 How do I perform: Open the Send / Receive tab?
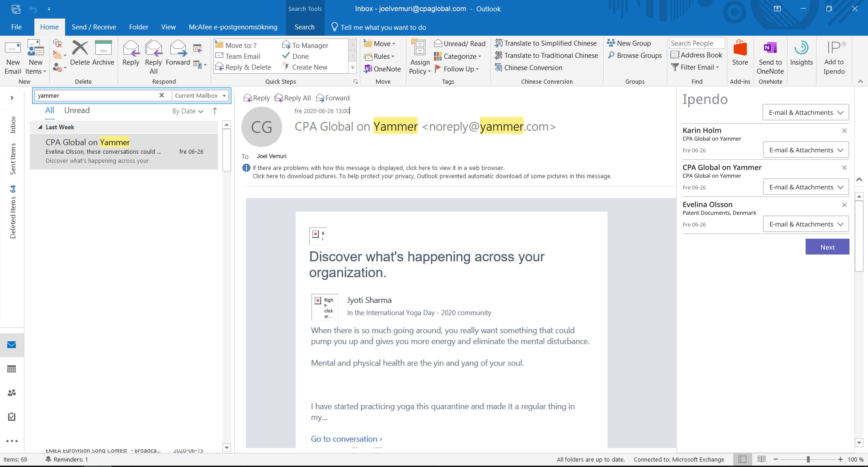point(94,27)
